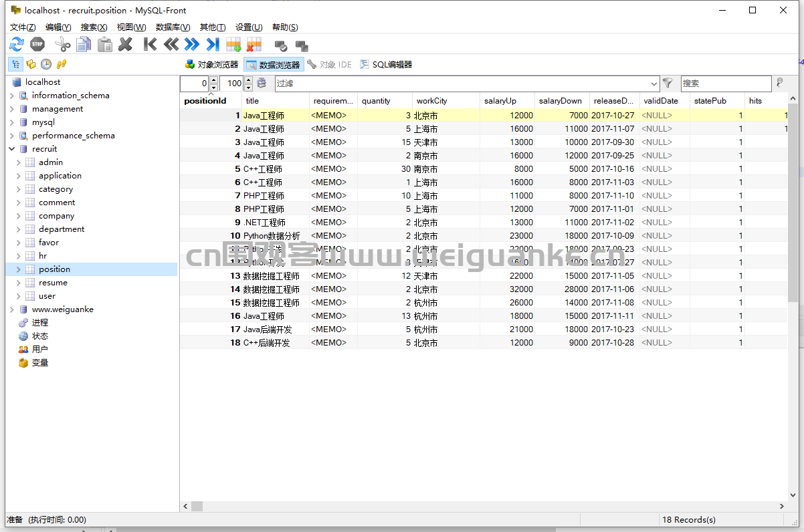Screen dimensions: 804x532
Task: Expand the information_schema database node
Action: [x=12, y=96]
